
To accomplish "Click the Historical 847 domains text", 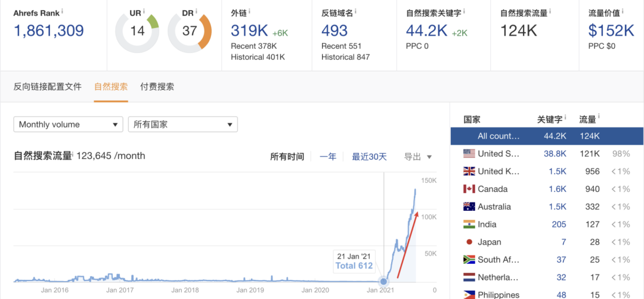I will 345,57.
